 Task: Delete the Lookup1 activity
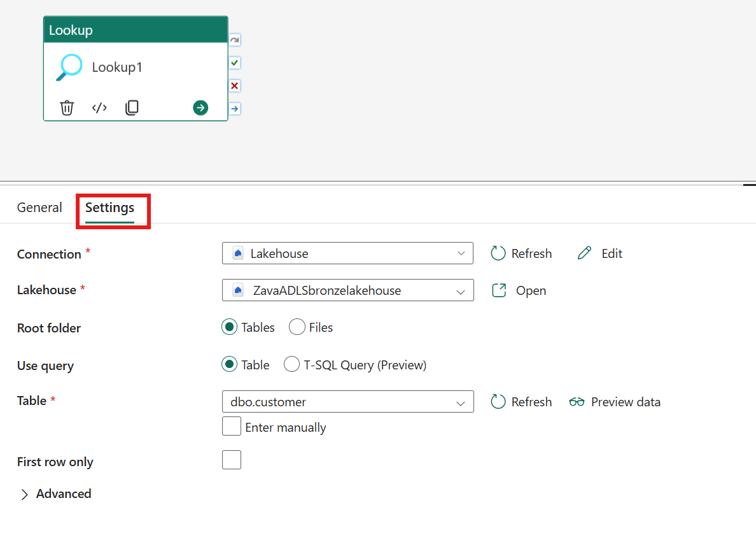coord(66,108)
